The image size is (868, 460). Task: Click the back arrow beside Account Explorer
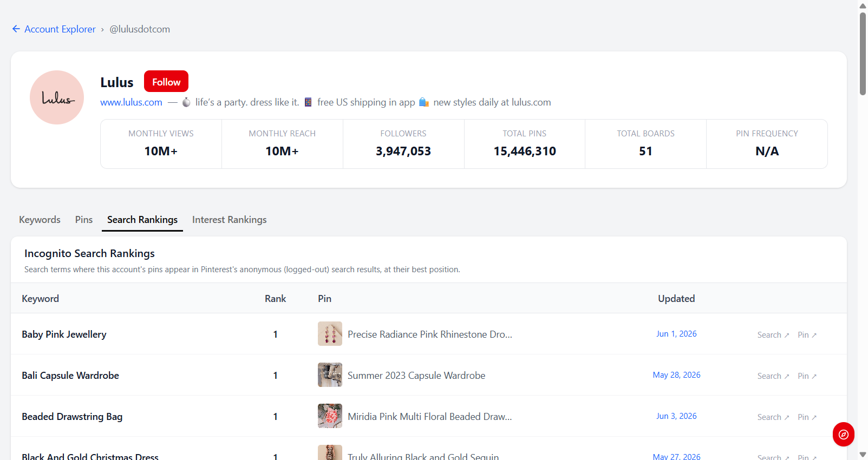coord(16,29)
